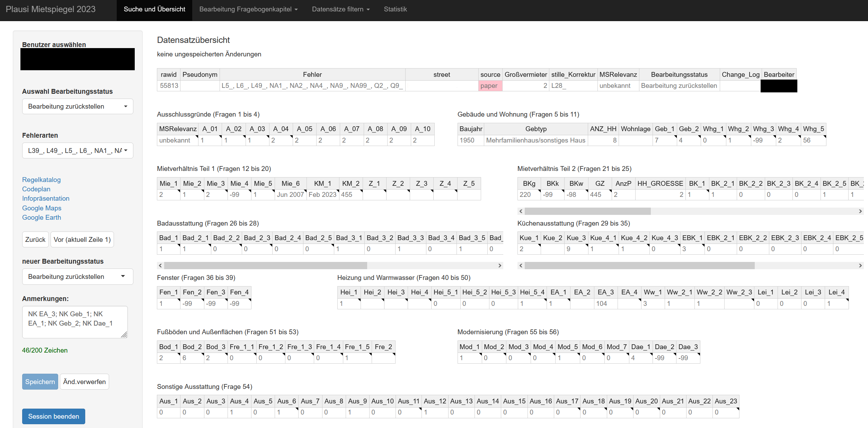Click the Mie_6 cell 'Jun 2007'
868x428 pixels.
tap(291, 194)
